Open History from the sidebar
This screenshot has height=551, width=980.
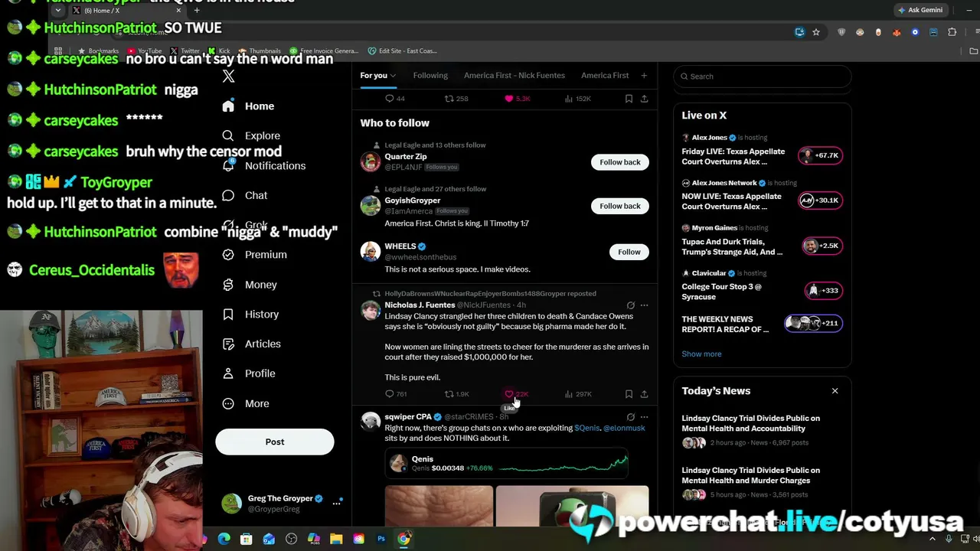click(250, 314)
